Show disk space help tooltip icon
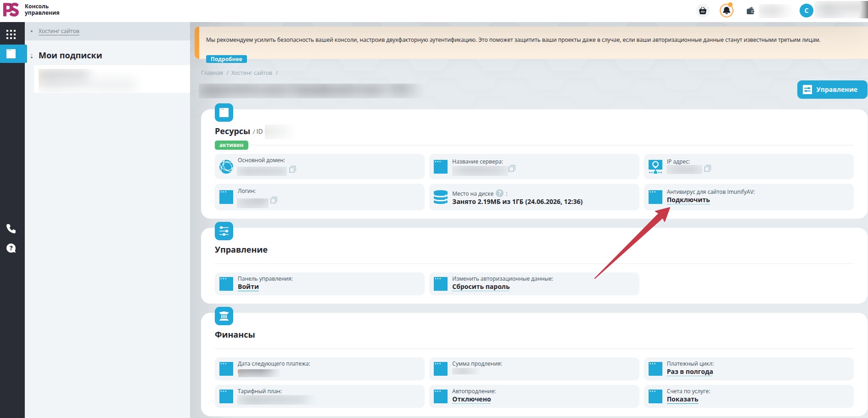Image resolution: width=868 pixels, height=418 pixels. [499, 193]
